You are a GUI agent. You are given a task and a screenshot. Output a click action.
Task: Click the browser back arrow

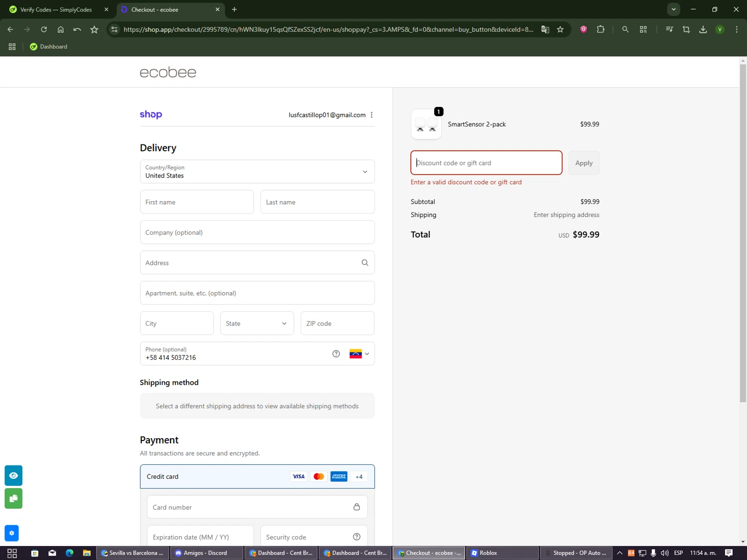tap(10, 29)
